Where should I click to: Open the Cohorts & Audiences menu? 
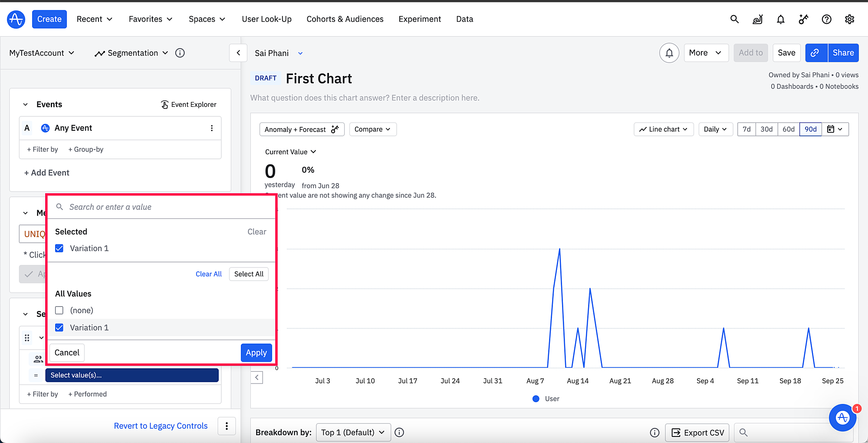click(x=345, y=19)
